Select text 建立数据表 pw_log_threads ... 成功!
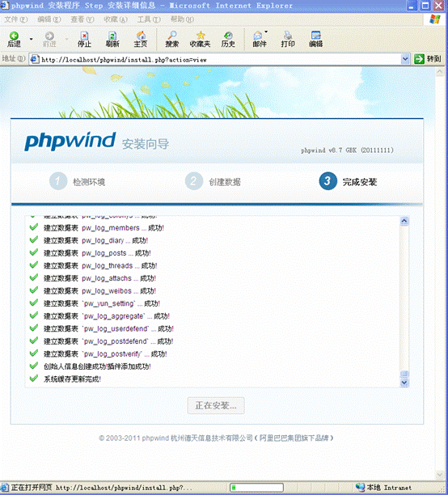The width and height of the screenshot is (448, 495). click(100, 266)
